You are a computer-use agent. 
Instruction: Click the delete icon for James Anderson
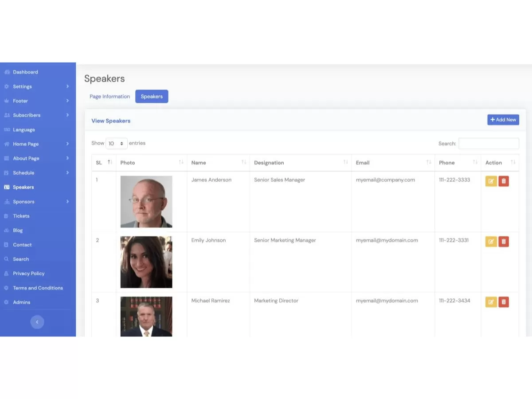[504, 181]
